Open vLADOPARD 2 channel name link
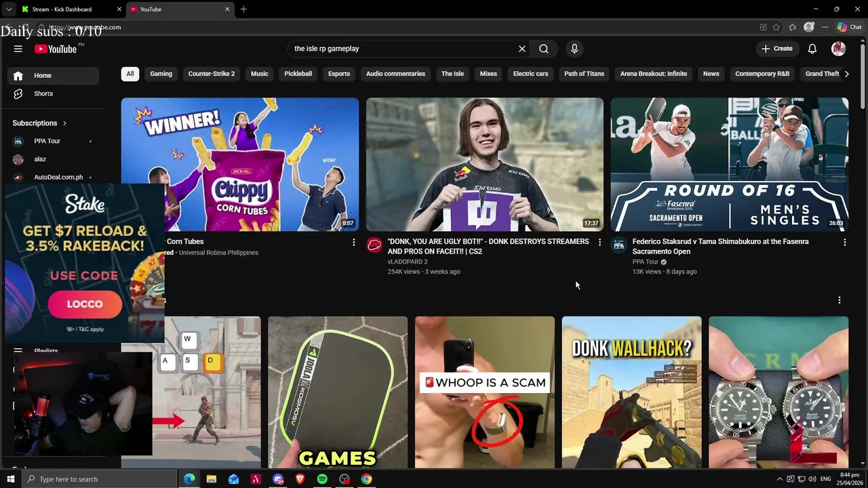Viewport: 868px width, 488px height. click(408, 262)
